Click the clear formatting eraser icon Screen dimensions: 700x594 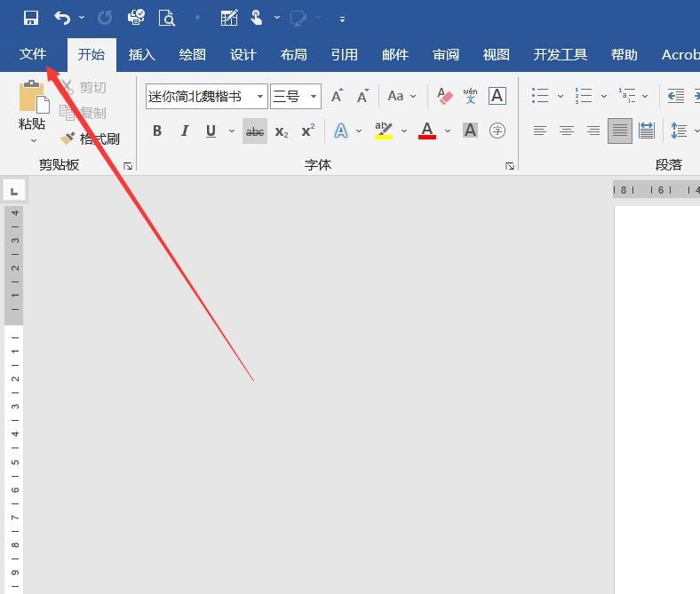coord(445,96)
